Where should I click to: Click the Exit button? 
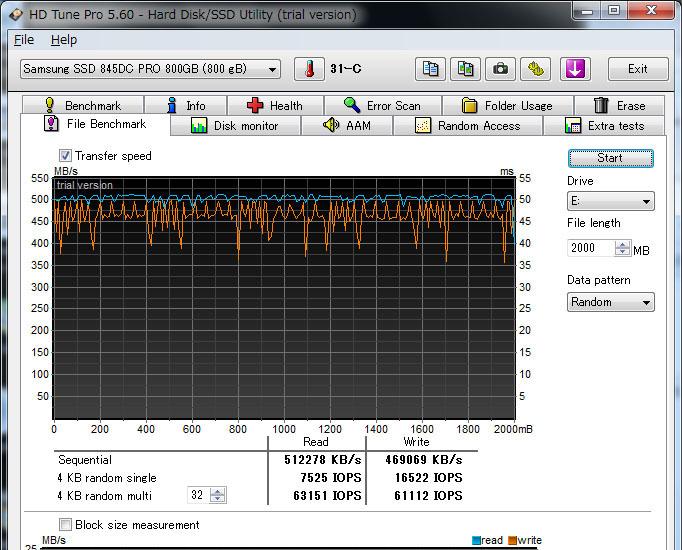[x=637, y=69]
